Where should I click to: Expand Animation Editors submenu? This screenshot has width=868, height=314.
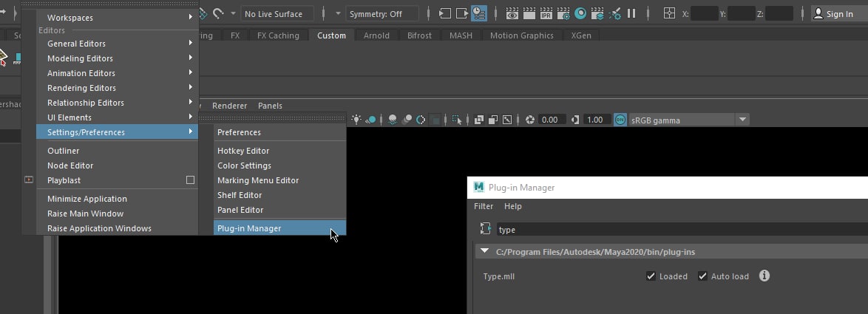point(117,73)
